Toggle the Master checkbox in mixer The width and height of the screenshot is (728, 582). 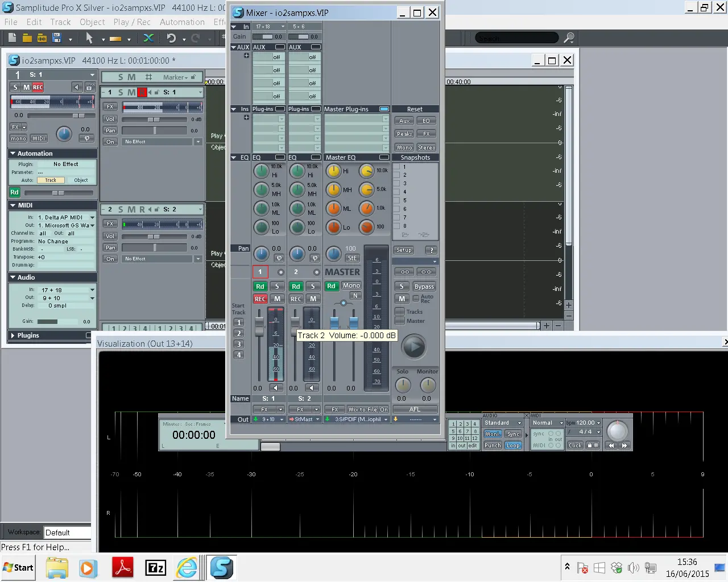point(400,321)
